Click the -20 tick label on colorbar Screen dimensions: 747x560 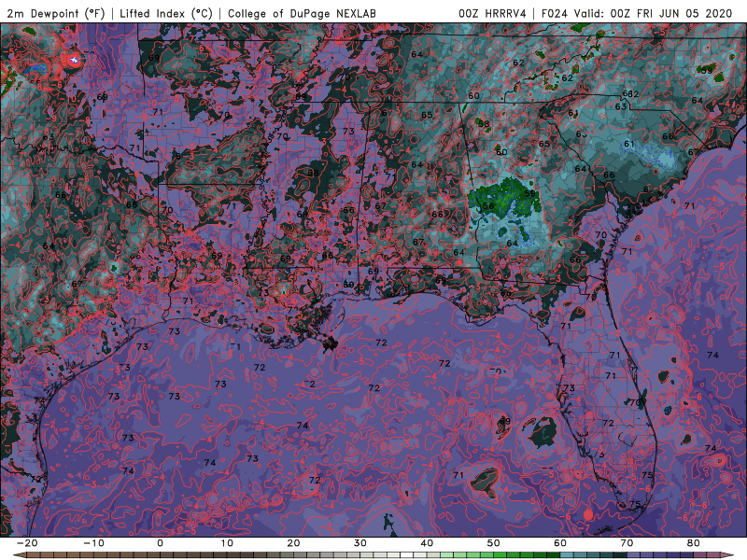point(27,543)
